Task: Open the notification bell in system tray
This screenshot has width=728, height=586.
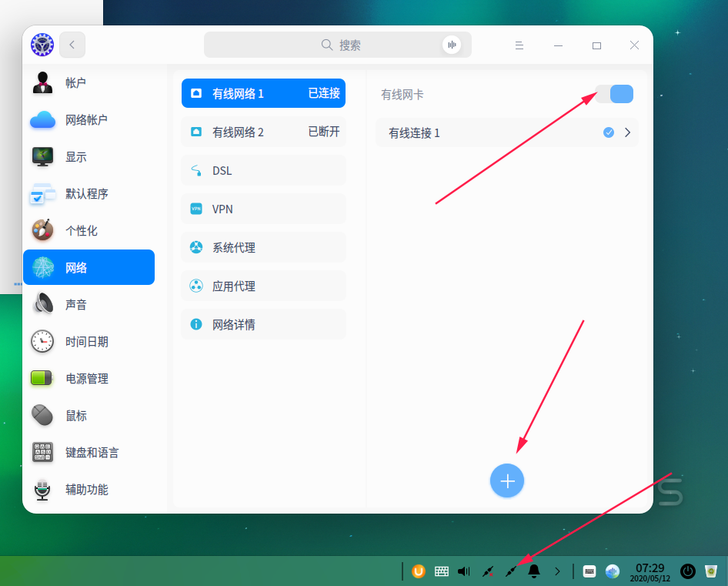Action: (533, 571)
